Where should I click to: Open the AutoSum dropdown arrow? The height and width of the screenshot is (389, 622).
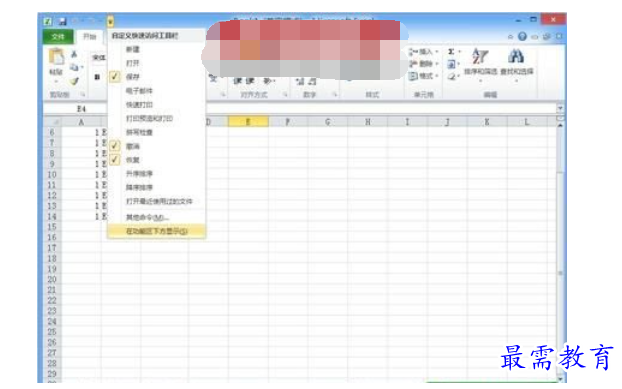459,52
